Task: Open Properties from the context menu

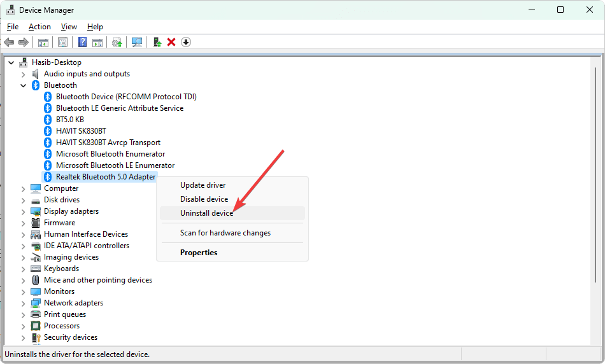Action: coord(232,253)
